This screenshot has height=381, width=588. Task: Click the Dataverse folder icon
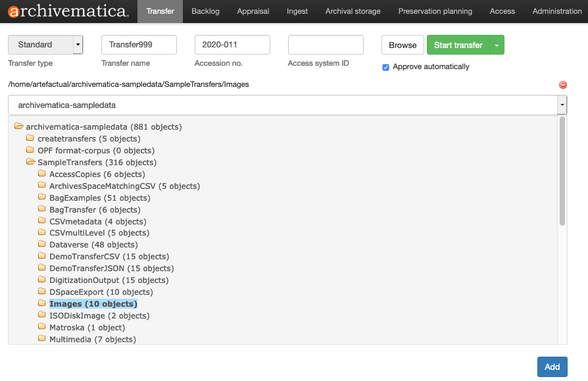[42, 244]
